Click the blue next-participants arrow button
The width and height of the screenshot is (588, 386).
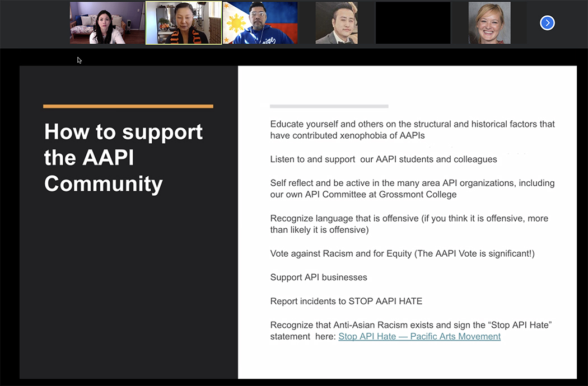[547, 23]
